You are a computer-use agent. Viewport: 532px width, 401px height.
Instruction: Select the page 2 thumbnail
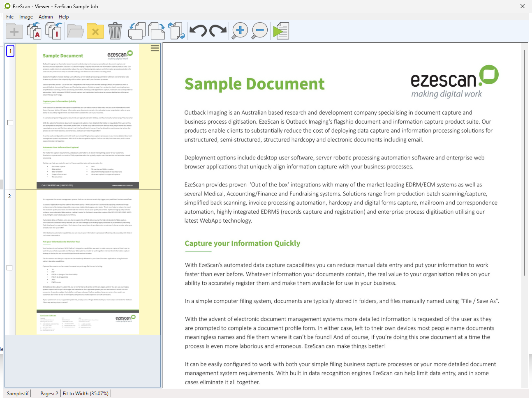pyautogui.click(x=88, y=262)
